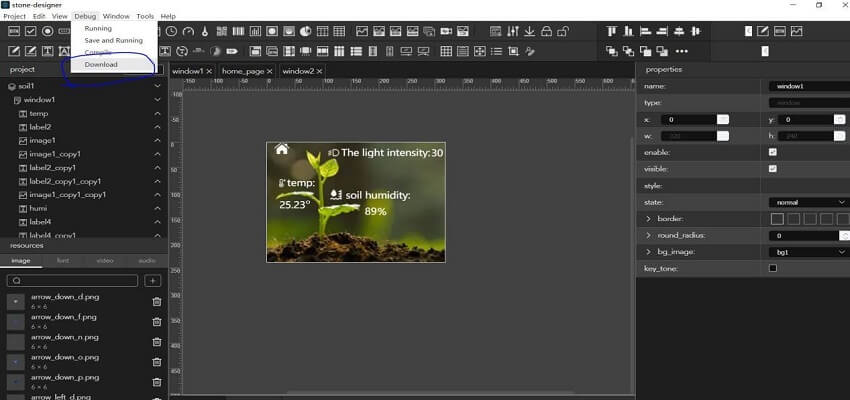Select label2_copy1 in project tree
The height and width of the screenshot is (400, 850).
tap(53, 167)
